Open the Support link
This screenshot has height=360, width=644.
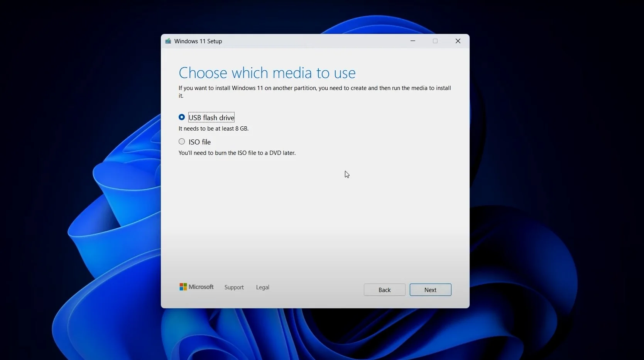tap(234, 287)
